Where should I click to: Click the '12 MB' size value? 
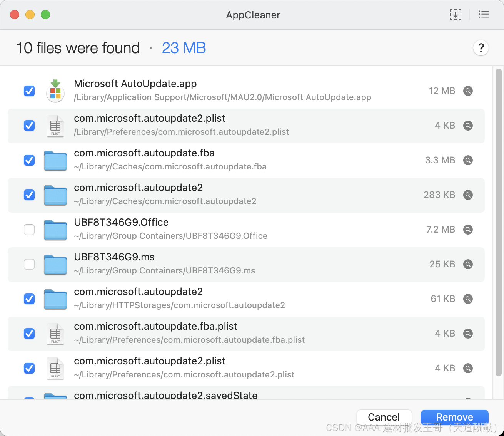[442, 91]
